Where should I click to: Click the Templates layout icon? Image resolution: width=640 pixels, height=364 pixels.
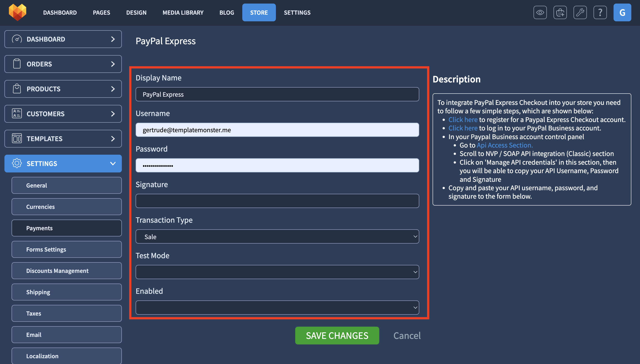click(17, 138)
